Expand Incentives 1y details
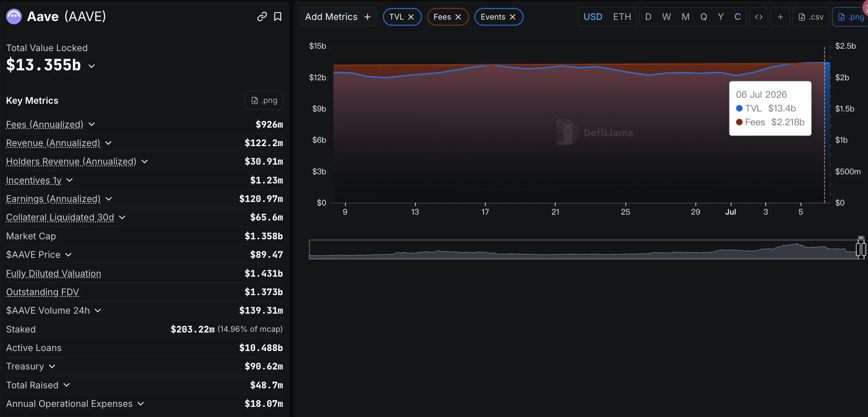This screenshot has height=417, width=868. (x=70, y=180)
